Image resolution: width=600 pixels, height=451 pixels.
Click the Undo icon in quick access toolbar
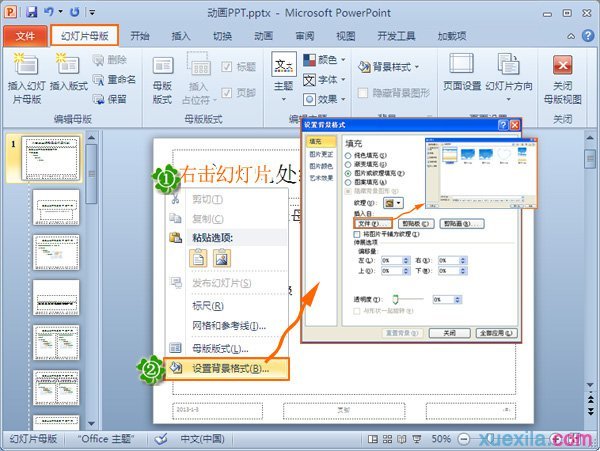49,12
